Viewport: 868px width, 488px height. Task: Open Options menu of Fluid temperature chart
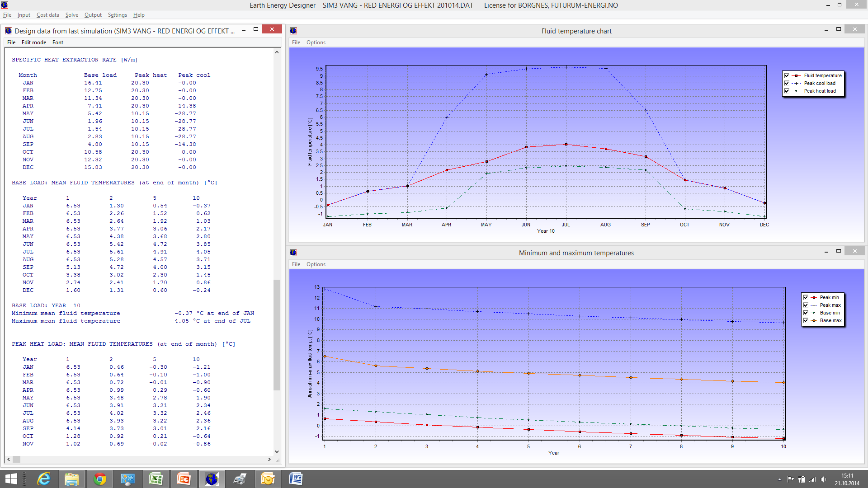pyautogui.click(x=316, y=42)
